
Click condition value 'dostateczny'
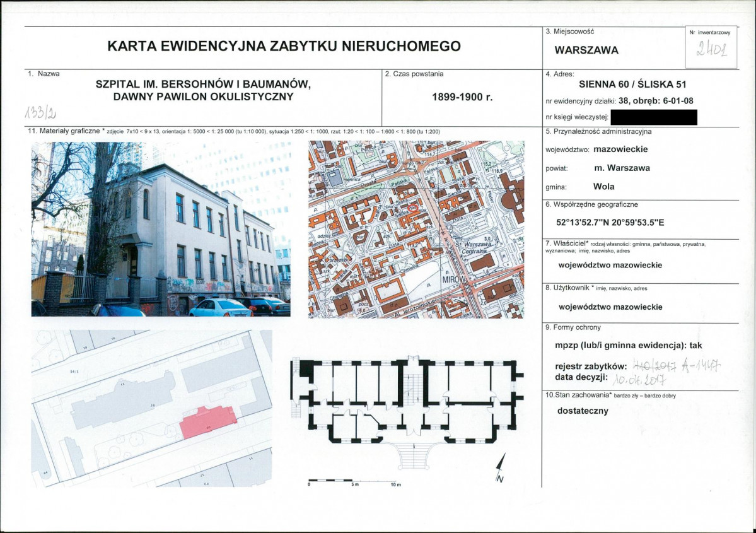[583, 411]
